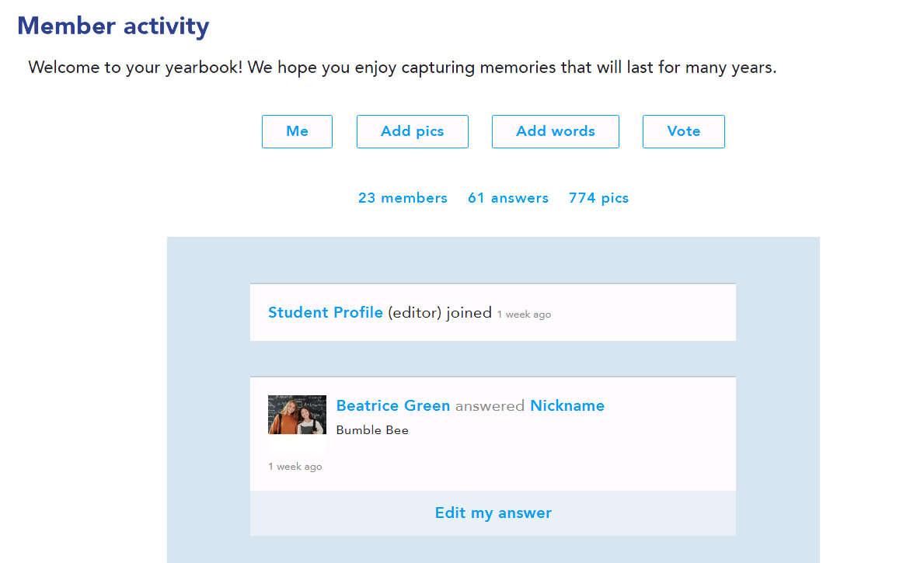Screen dimensions: 924x563
Task: Select the Bumble Bee answer text
Action: (x=372, y=430)
